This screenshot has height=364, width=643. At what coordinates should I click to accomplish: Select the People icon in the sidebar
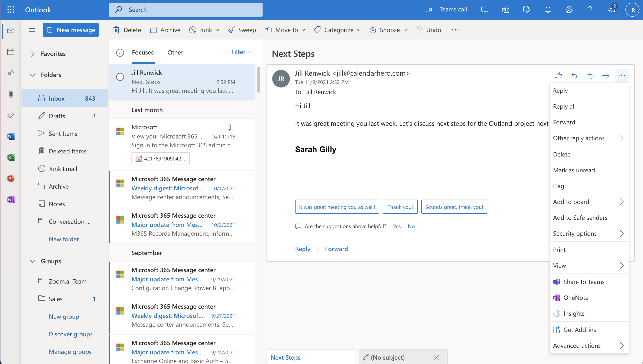point(11,73)
